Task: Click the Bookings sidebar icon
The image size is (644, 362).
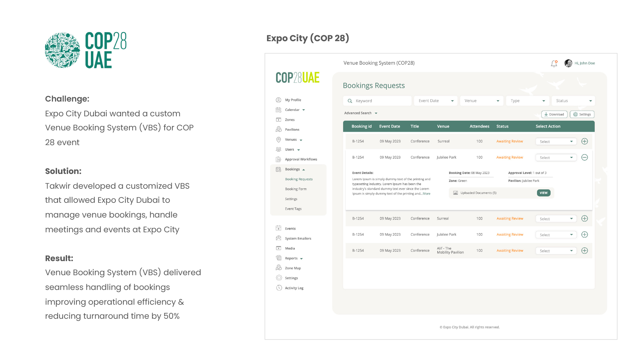Action: [x=278, y=169]
